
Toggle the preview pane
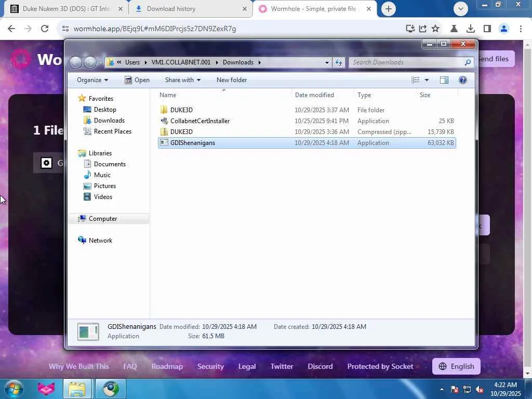tap(444, 80)
